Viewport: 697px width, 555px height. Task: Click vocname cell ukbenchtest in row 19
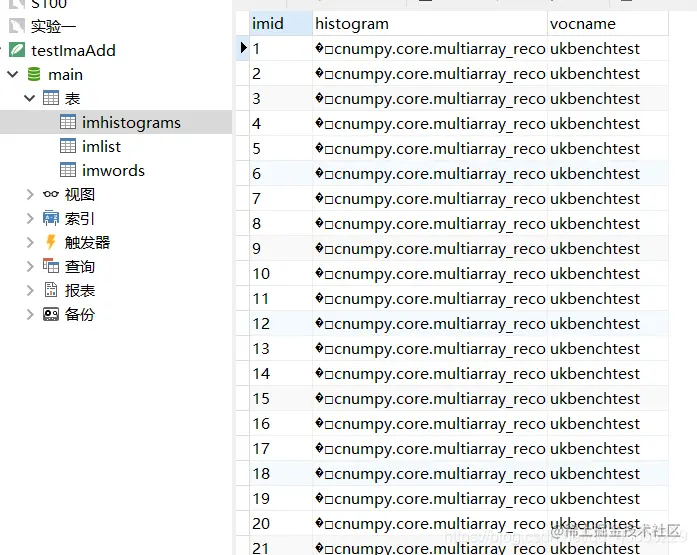(x=608, y=498)
